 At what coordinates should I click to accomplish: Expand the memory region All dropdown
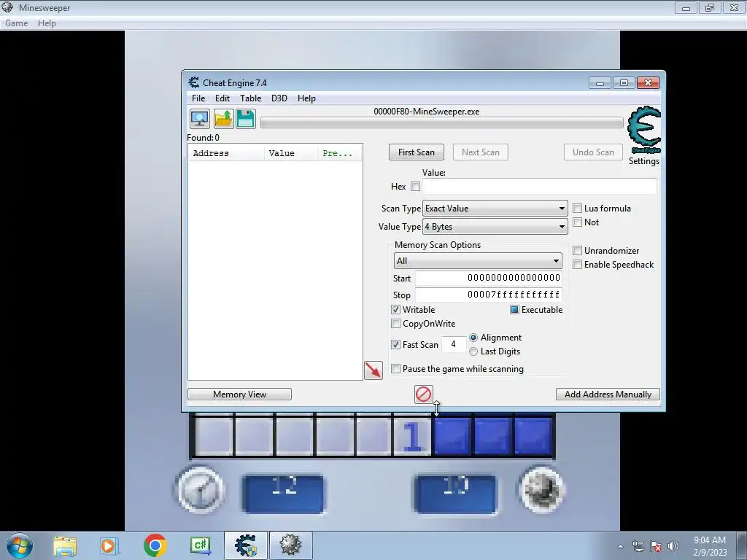[478, 261]
